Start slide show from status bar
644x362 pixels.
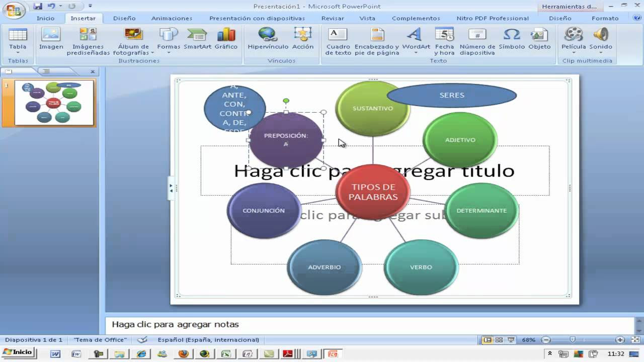click(x=511, y=340)
